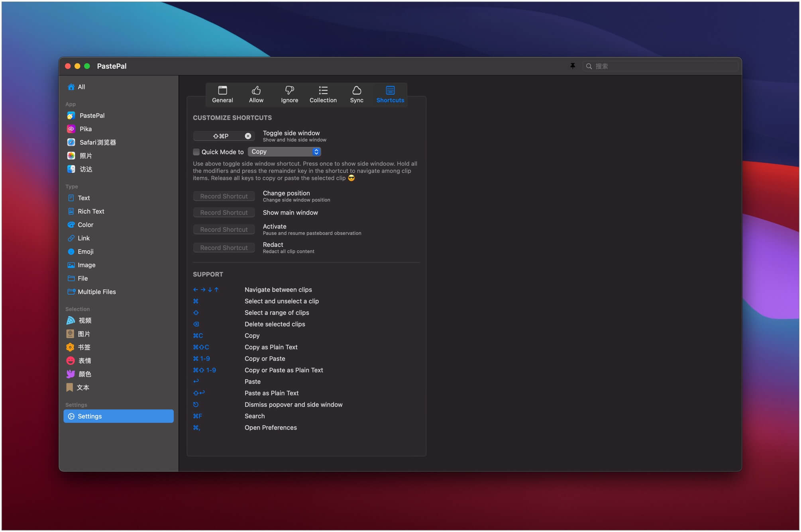This screenshot has height=532, width=801.
Task: Select the 访达 Finder app icon
Action: [x=71, y=169]
